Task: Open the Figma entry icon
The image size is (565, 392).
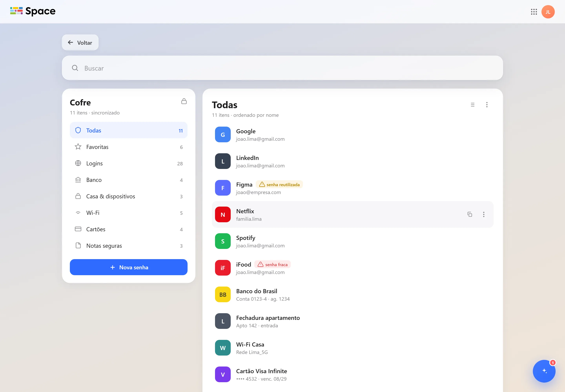Action: click(223, 188)
